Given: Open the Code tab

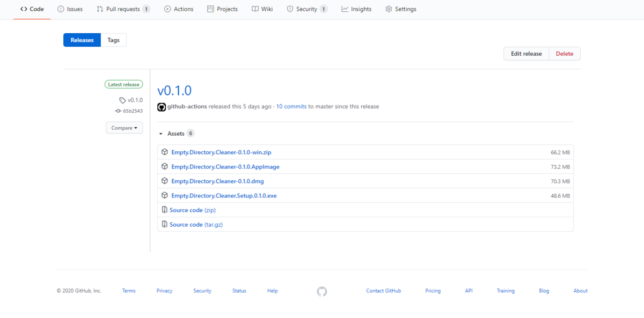Looking at the screenshot, I should [32, 9].
